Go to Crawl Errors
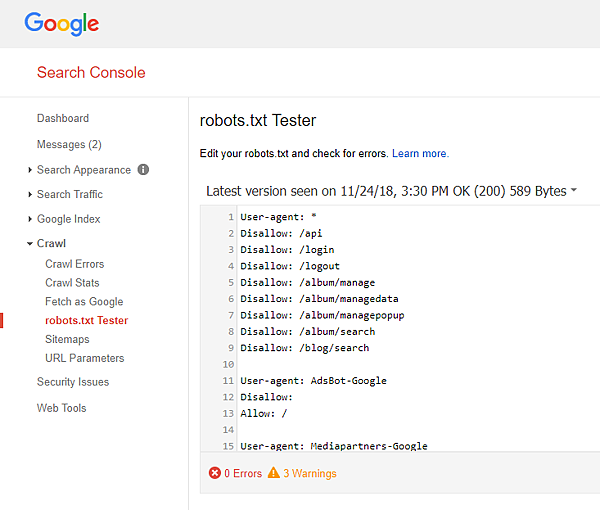The width and height of the screenshot is (600, 510). click(x=74, y=264)
